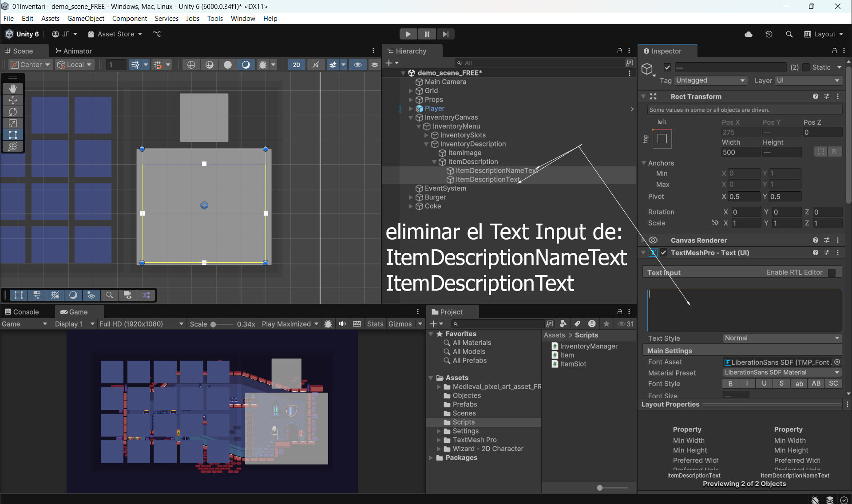Viewport: 852px width, 504px height.
Task: Open the Tag dropdown
Action: [x=710, y=80]
